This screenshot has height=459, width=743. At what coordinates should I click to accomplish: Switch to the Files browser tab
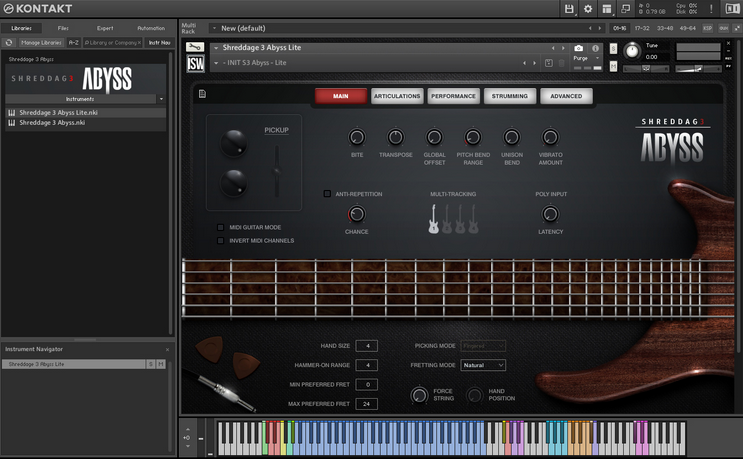63,28
